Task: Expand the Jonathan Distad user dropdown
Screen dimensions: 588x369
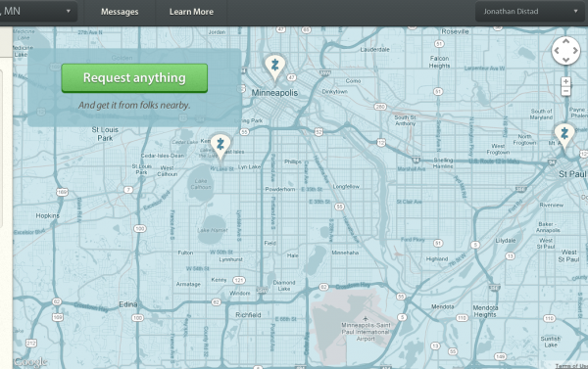Action: pyautogui.click(x=530, y=12)
